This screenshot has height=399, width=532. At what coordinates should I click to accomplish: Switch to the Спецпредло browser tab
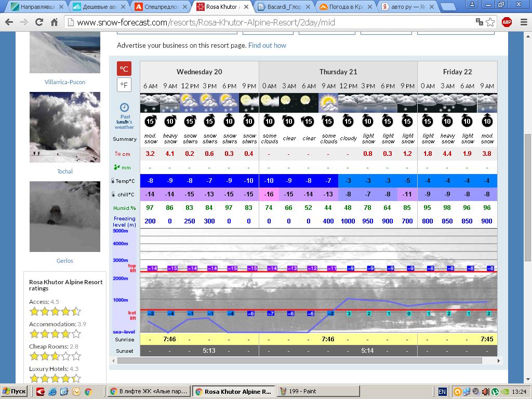(x=161, y=7)
